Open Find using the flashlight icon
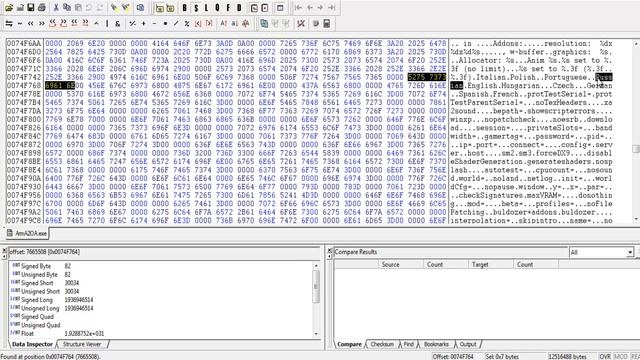The width and height of the screenshot is (640, 360). [x=115, y=8]
